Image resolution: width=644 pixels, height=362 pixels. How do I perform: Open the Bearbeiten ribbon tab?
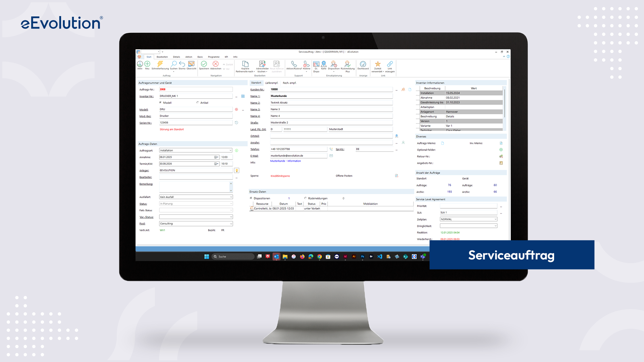coord(162,57)
